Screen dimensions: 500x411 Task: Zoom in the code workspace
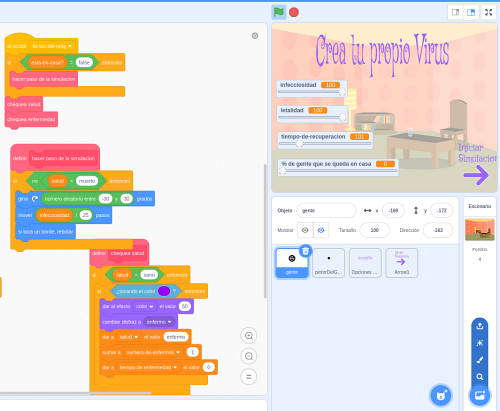(x=249, y=336)
